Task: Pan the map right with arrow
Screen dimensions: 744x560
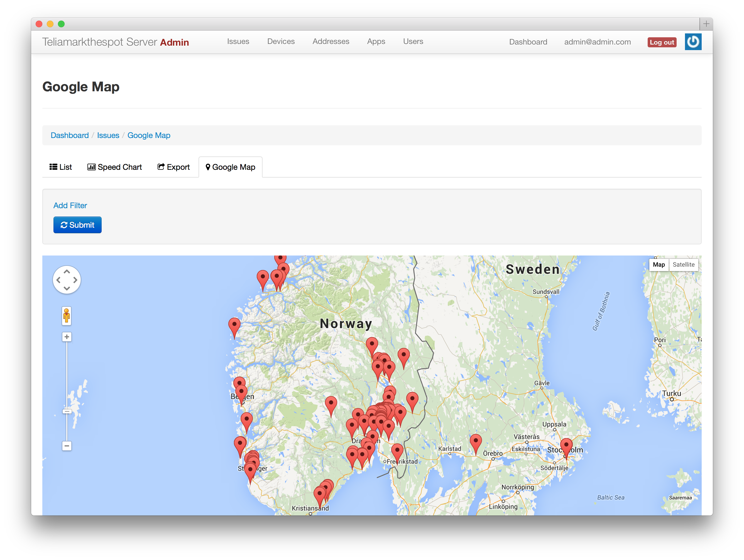Action: pyautogui.click(x=75, y=280)
